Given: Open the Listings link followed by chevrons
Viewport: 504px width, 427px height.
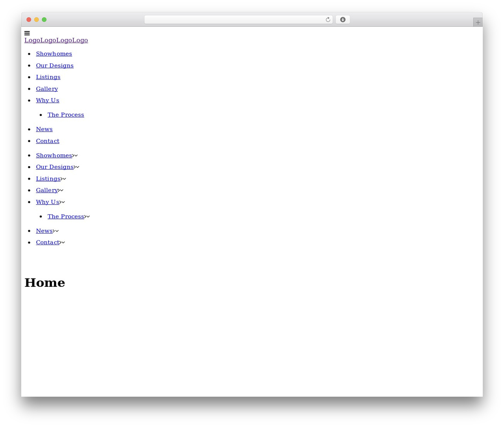Looking at the screenshot, I should 48,178.
